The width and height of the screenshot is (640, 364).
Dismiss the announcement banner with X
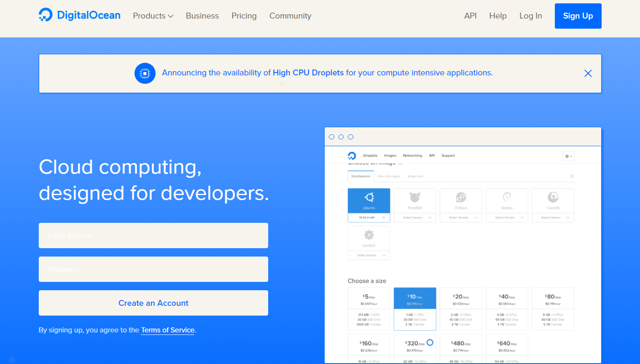tap(588, 73)
